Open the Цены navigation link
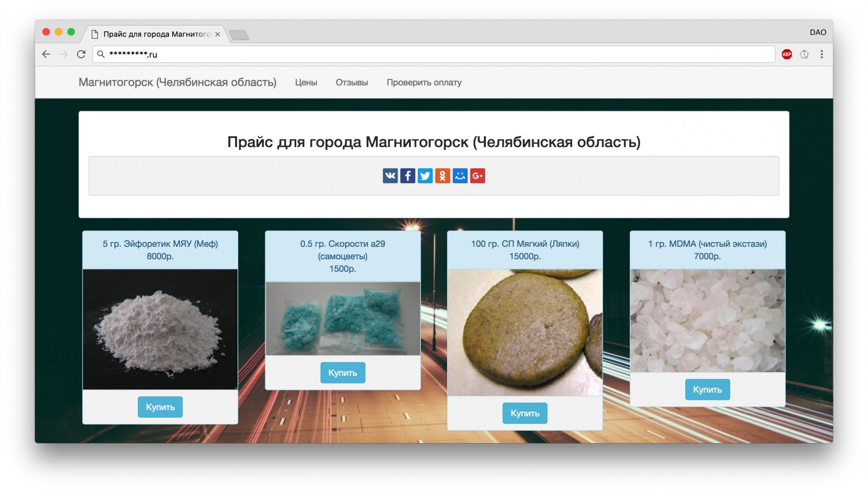 coord(306,82)
